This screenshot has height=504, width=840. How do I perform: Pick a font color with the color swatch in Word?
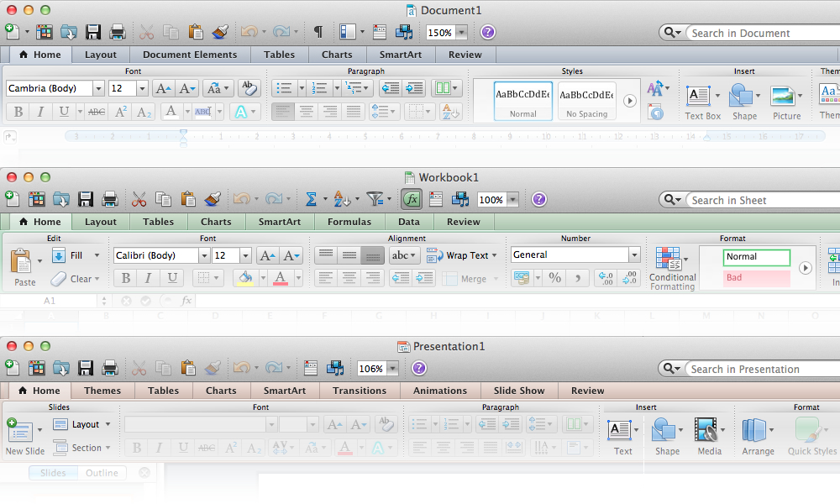[x=171, y=111]
